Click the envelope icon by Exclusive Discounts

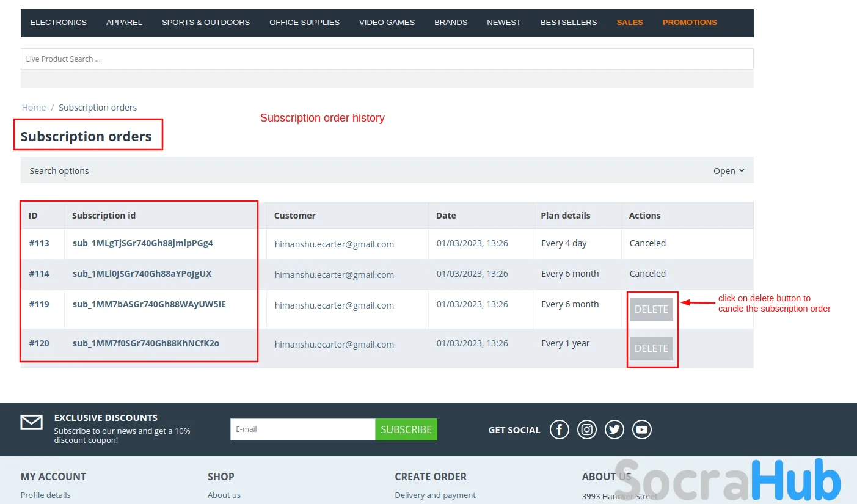32,422
